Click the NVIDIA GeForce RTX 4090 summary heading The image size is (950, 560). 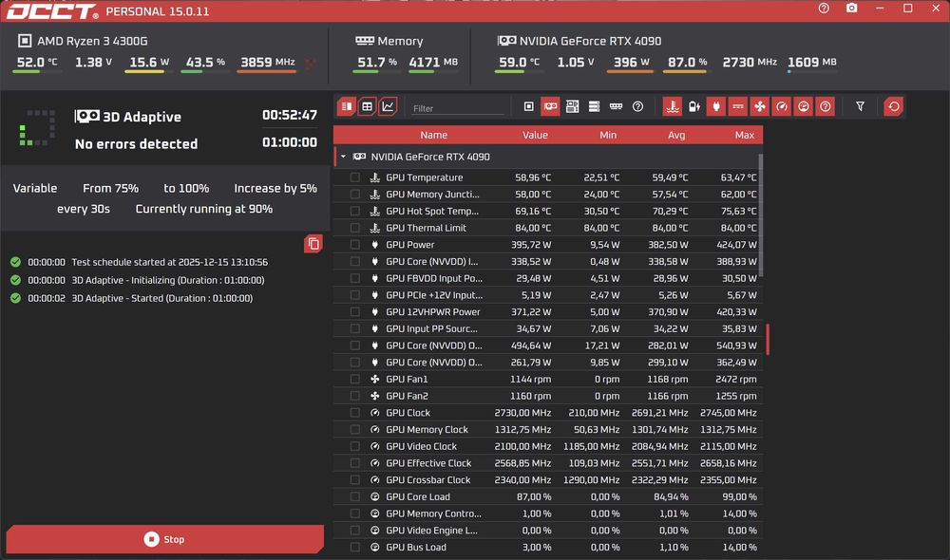click(590, 41)
